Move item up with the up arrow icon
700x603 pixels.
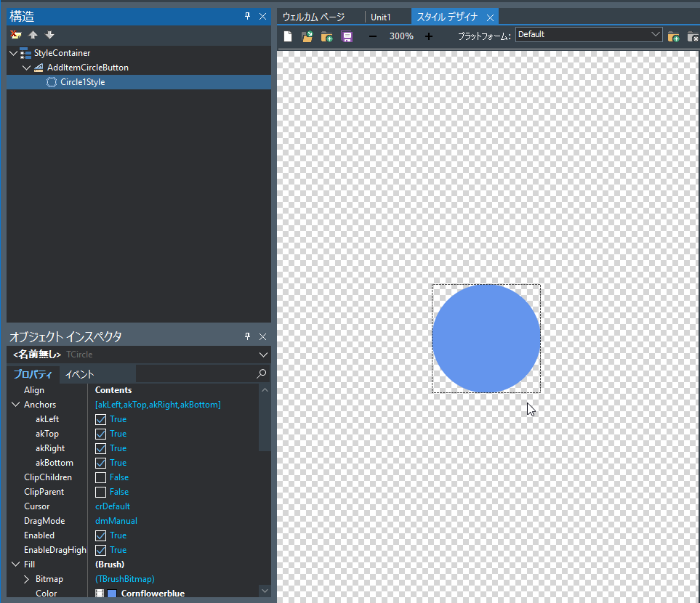[x=33, y=35]
